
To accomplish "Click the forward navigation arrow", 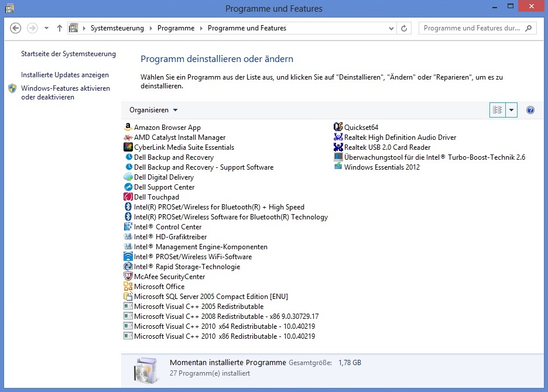I will [x=33, y=28].
